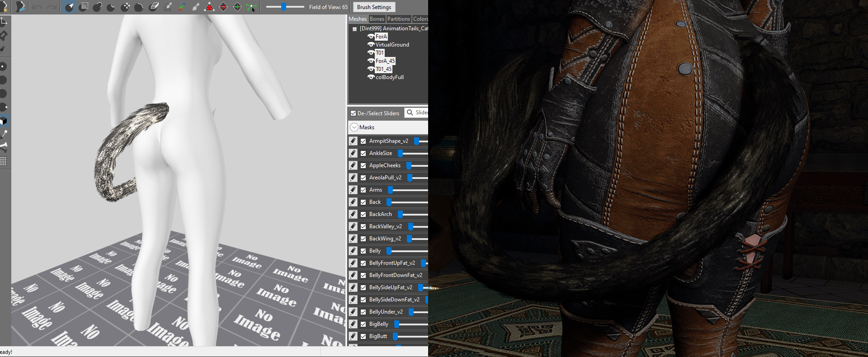Undo the last action

pos(38,7)
